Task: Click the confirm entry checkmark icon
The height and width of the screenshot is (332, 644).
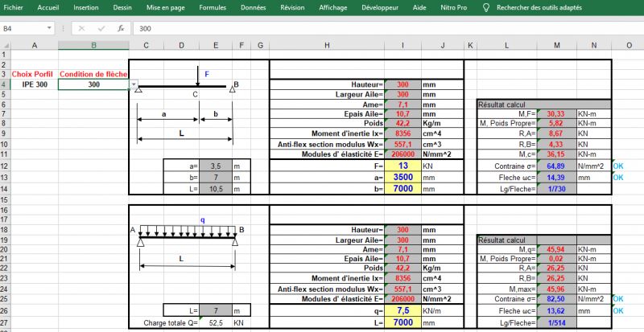Action: tap(101, 28)
